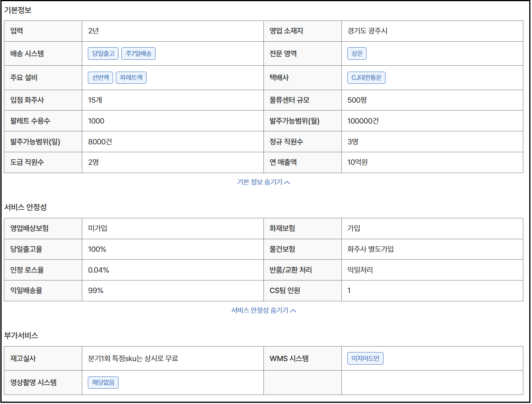Click the 파레트랙 equipment tag
The image size is (532, 404).
pyautogui.click(x=131, y=77)
